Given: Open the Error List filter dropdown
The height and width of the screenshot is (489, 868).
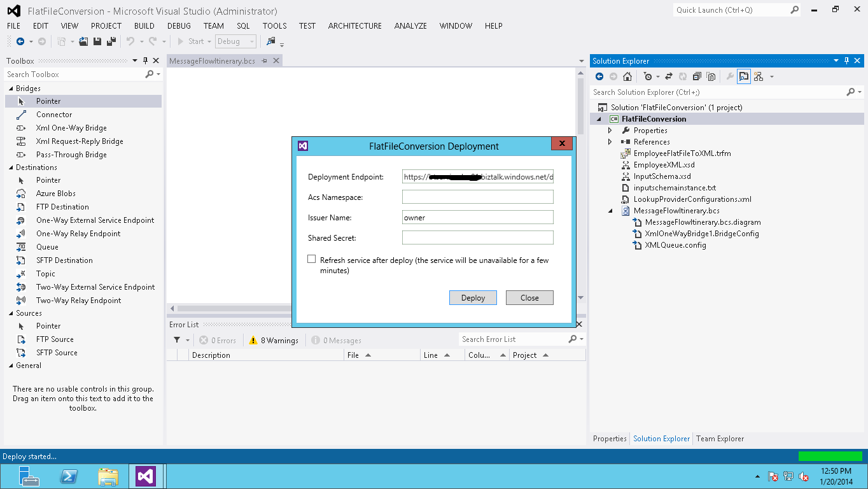Looking at the screenshot, I should point(181,340).
